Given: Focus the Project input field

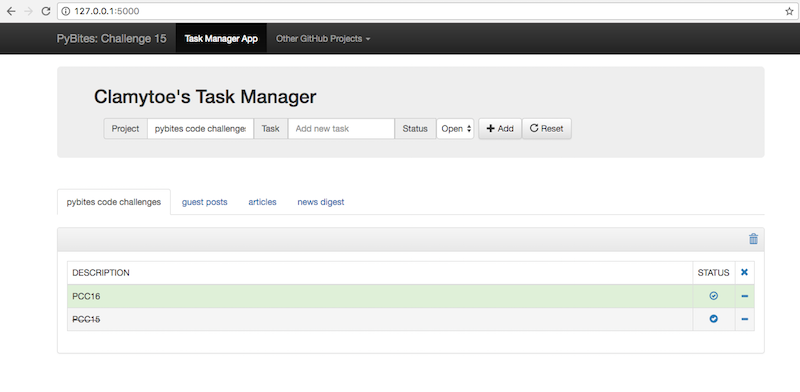Looking at the screenshot, I should (201, 129).
